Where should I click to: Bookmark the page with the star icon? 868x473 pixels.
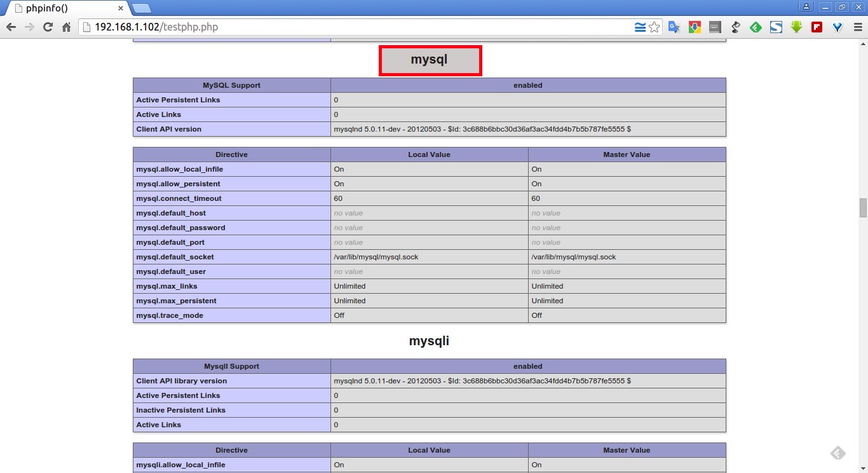(x=655, y=27)
